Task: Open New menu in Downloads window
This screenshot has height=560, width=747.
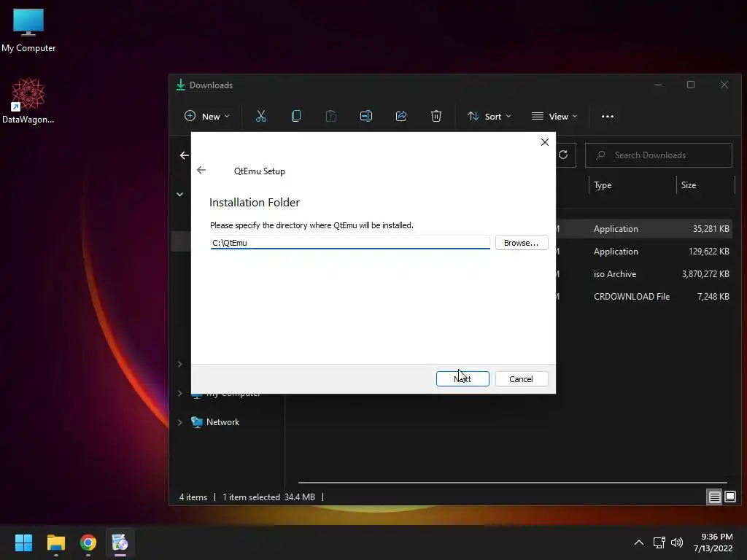Action: [206, 116]
